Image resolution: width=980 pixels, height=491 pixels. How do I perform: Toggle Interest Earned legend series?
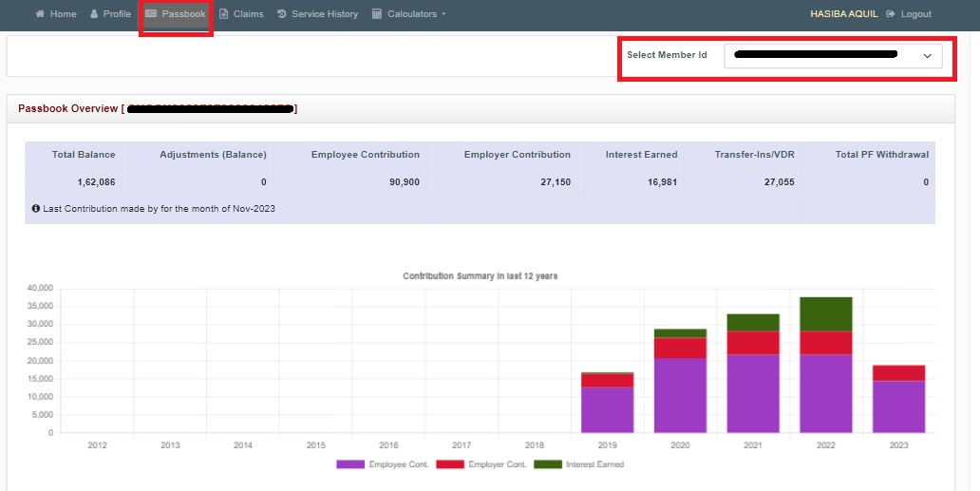click(x=594, y=464)
